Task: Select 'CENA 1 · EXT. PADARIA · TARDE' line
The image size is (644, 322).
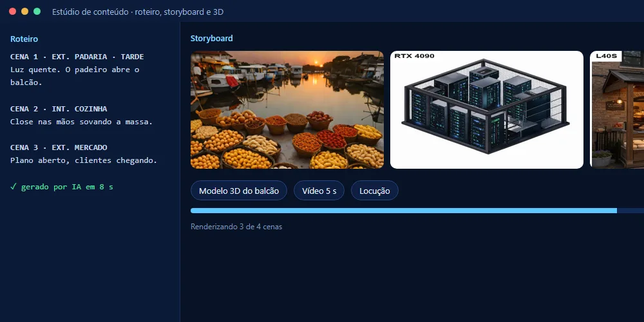Action: click(77, 57)
